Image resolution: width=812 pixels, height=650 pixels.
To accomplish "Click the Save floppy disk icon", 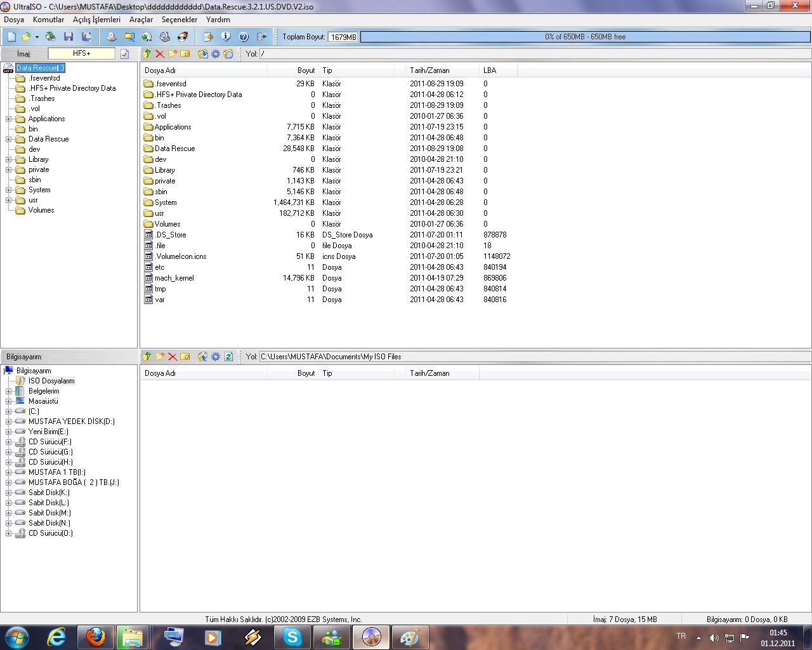I will (x=69, y=37).
